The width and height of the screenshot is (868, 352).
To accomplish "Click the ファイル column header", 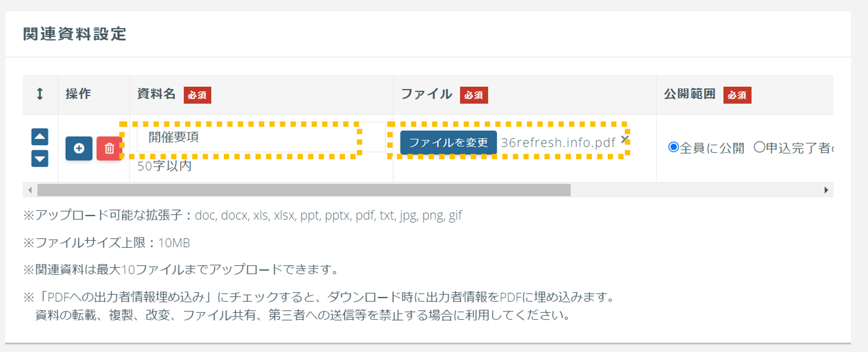I will 426,94.
